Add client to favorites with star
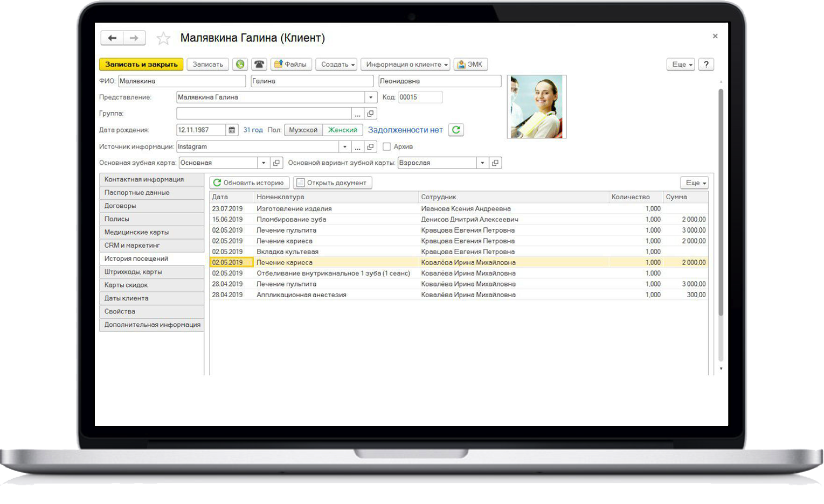 163,38
